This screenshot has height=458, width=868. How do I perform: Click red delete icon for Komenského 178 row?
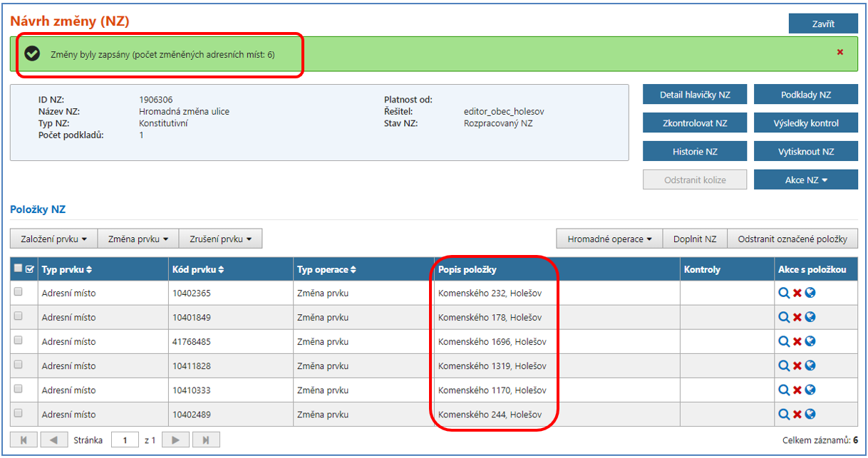coord(797,318)
